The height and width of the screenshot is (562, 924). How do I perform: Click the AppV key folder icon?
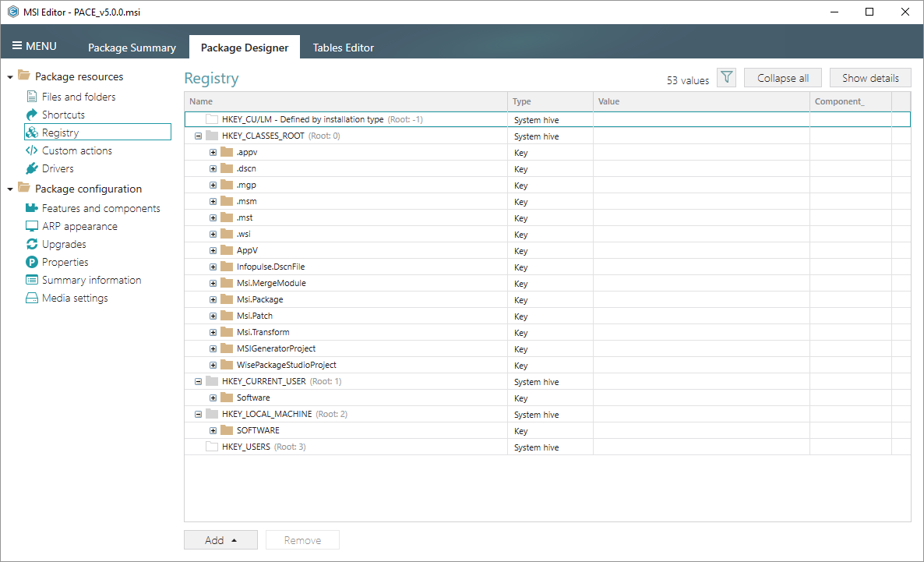(x=227, y=250)
